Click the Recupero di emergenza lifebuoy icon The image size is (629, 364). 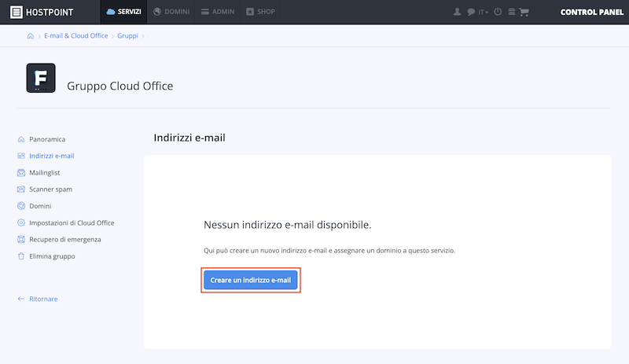(x=21, y=239)
